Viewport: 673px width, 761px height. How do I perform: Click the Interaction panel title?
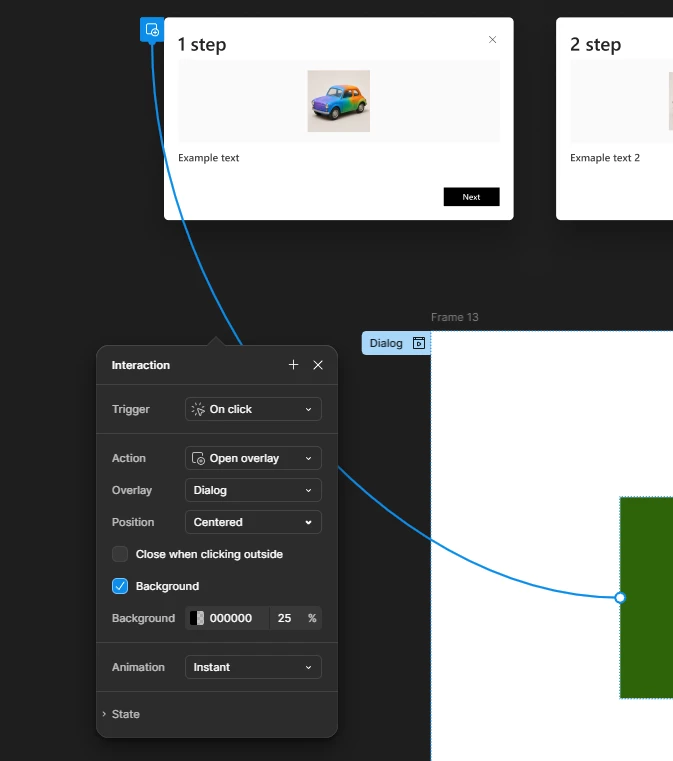(141, 365)
